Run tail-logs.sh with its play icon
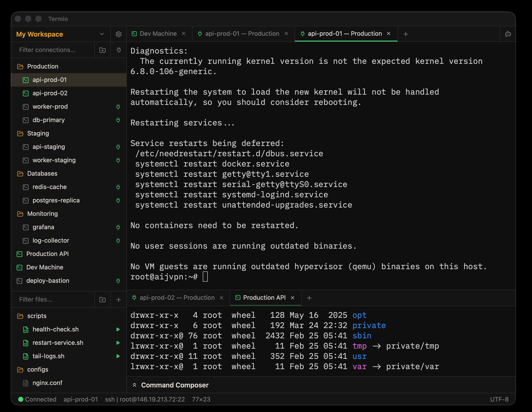Image resolution: width=532 pixels, height=412 pixels. tap(118, 356)
